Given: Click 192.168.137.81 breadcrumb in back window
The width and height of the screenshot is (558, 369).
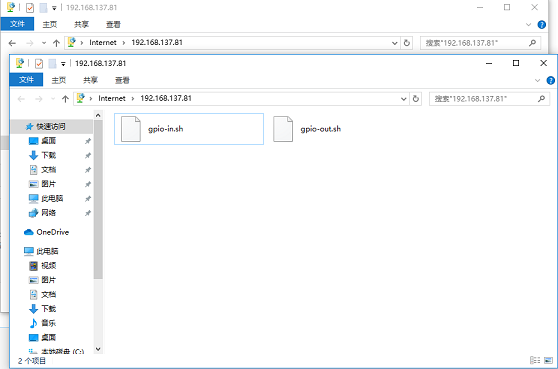Looking at the screenshot, I should point(157,42).
